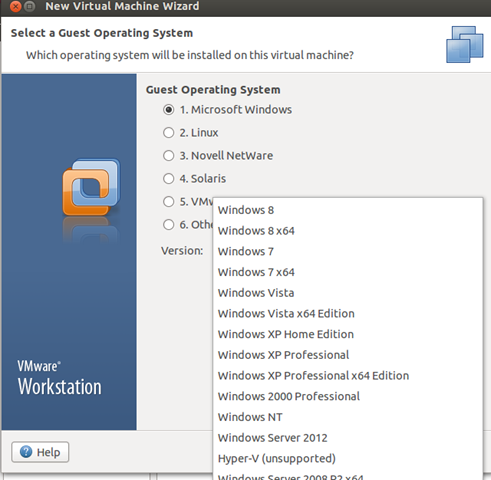Screen dimensions: 491x480
Task: Select the fifth VMware guest option
Action: click(x=169, y=202)
